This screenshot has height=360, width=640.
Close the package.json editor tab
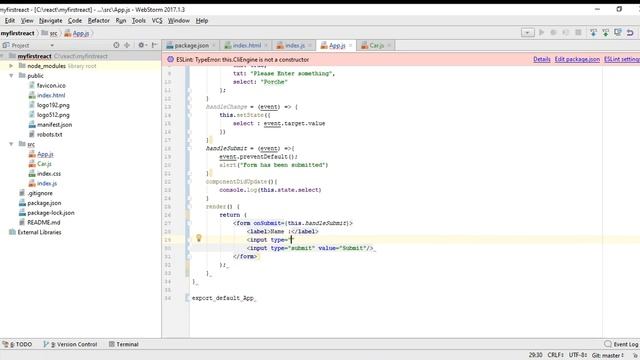click(x=213, y=45)
